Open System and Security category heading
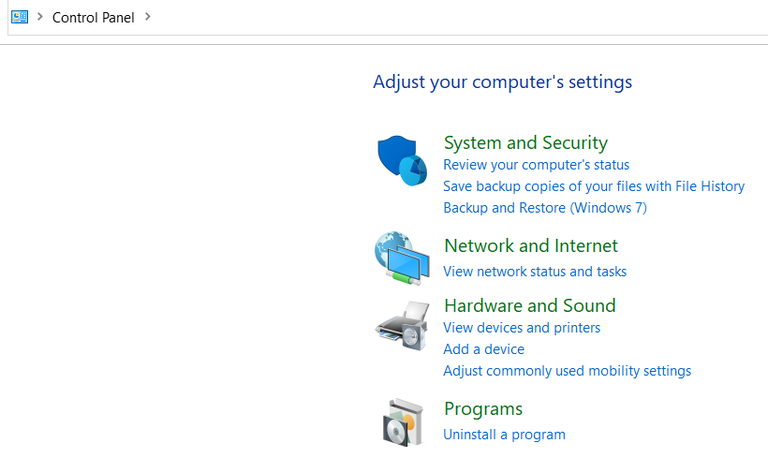 tap(525, 142)
